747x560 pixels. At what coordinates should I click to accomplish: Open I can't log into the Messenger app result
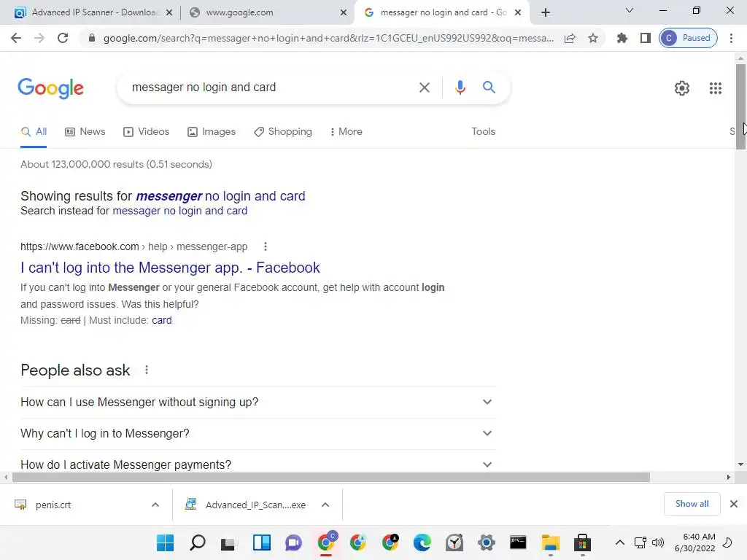coord(170,268)
